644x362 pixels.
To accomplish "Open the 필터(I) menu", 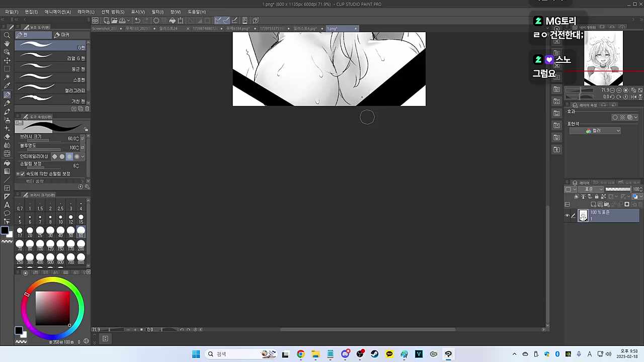I will (x=157, y=12).
